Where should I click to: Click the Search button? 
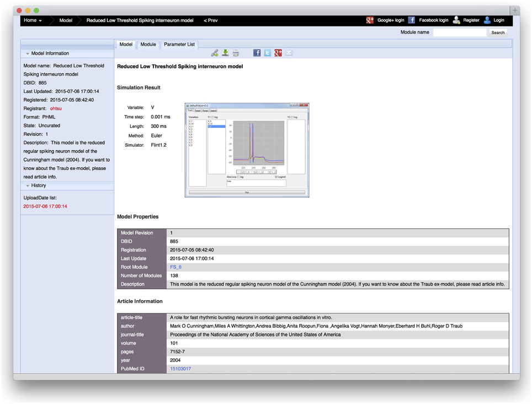click(x=498, y=33)
